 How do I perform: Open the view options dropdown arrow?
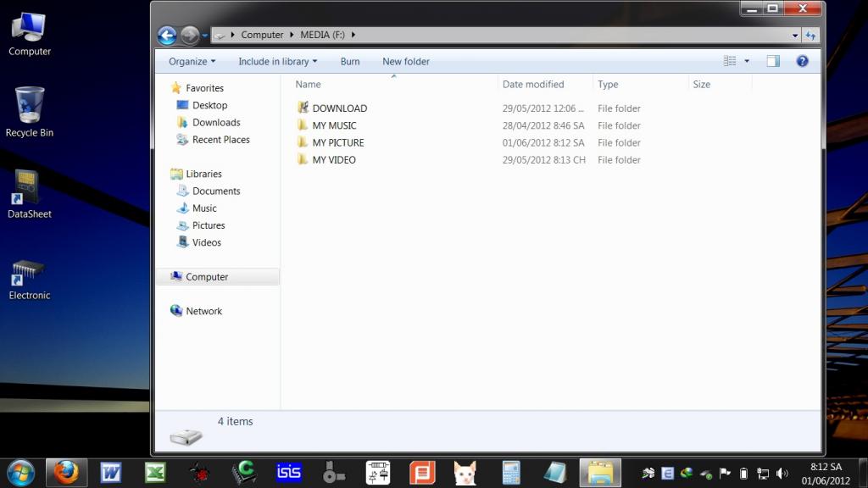tap(747, 61)
